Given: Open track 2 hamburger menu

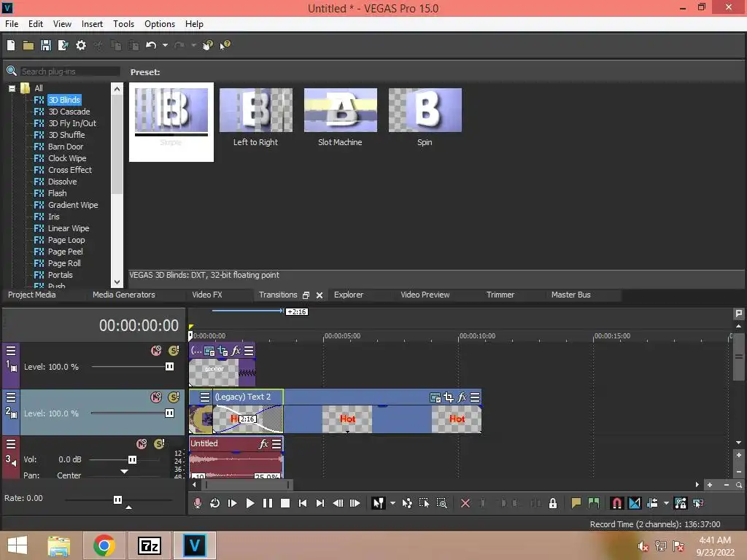Looking at the screenshot, I should pos(11,397).
